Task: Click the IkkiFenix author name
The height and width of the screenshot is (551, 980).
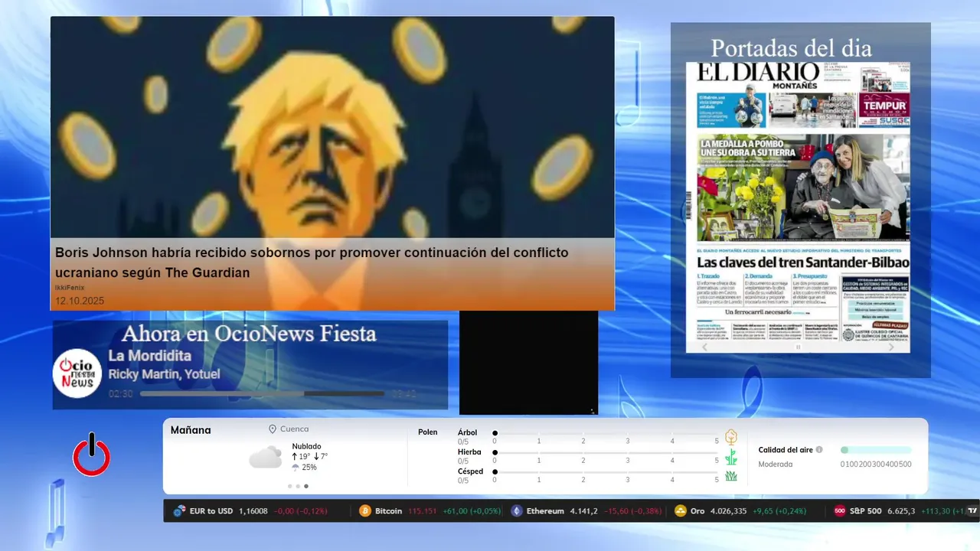Action: [70, 287]
